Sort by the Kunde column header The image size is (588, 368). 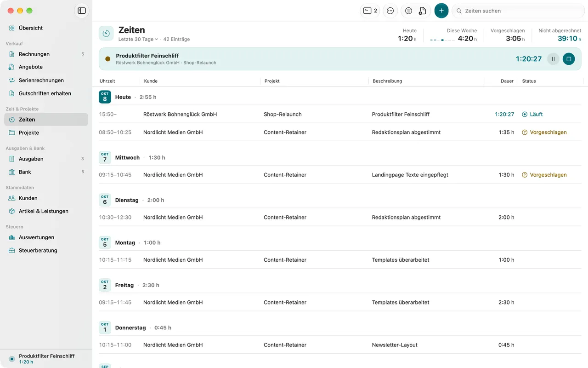[151, 81]
